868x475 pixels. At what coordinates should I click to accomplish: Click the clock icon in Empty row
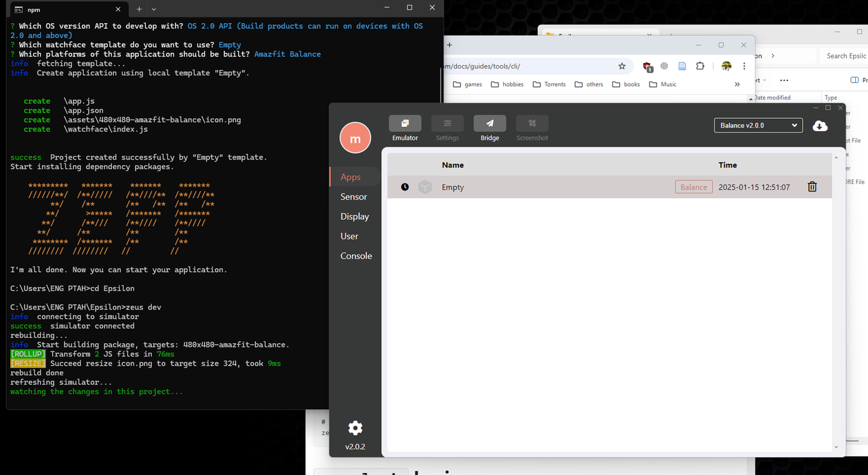[x=405, y=187]
